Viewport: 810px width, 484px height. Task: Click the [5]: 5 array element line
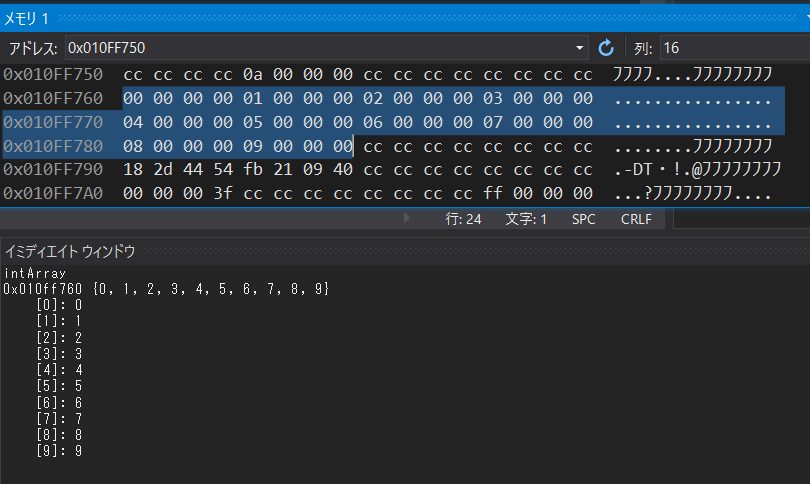point(59,386)
